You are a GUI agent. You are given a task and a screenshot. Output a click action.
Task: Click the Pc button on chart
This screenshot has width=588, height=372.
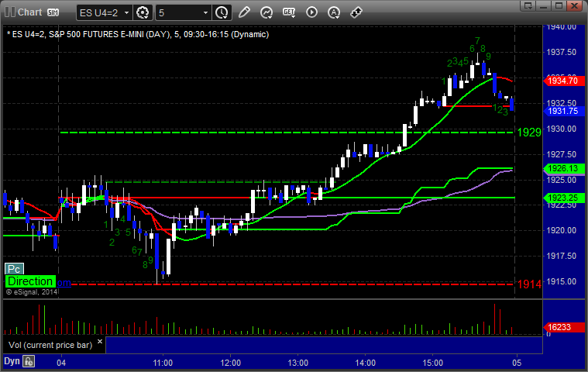(x=14, y=269)
